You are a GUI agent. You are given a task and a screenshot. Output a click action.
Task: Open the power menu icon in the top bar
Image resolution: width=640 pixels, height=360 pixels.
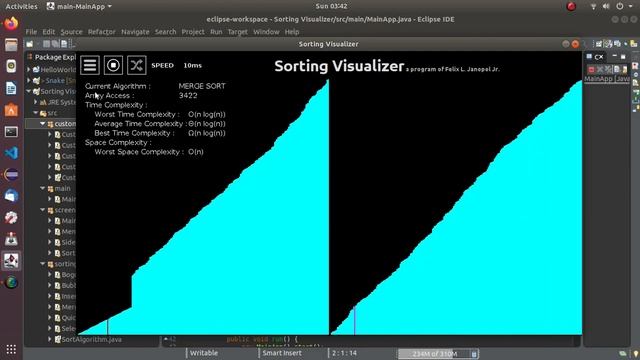(620, 6)
